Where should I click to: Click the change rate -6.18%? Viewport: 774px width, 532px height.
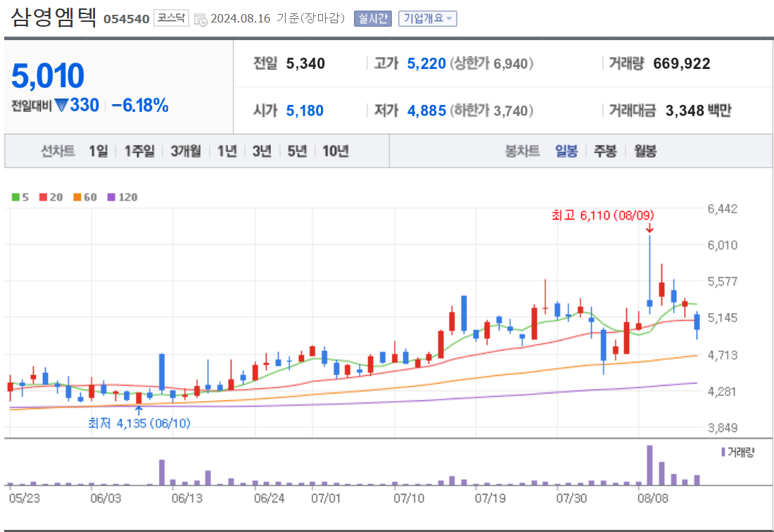pyautogui.click(x=140, y=105)
